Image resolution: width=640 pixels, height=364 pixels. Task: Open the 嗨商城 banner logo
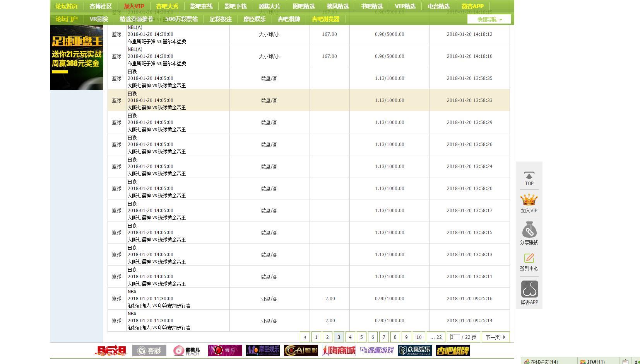pyautogui.click(x=339, y=350)
